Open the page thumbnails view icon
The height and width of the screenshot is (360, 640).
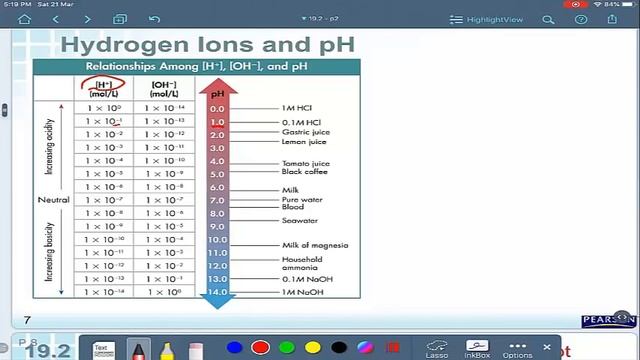(x=120, y=19)
